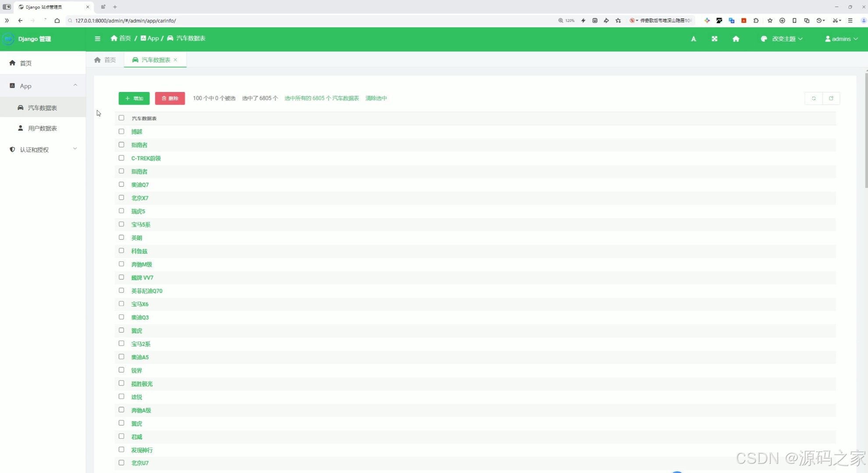Viewport: 868px width, 473px height.
Task: Close the 汽车数据表 tab with x
Action: [x=175, y=60]
